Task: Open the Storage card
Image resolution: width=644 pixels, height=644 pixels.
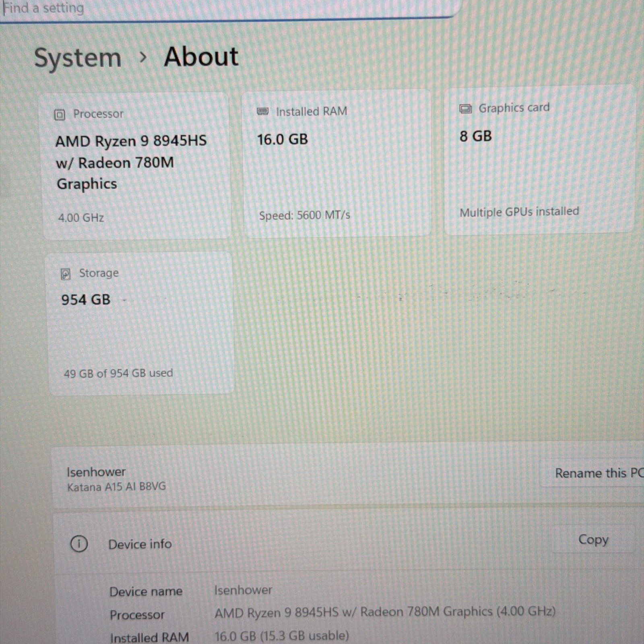Action: (x=140, y=324)
